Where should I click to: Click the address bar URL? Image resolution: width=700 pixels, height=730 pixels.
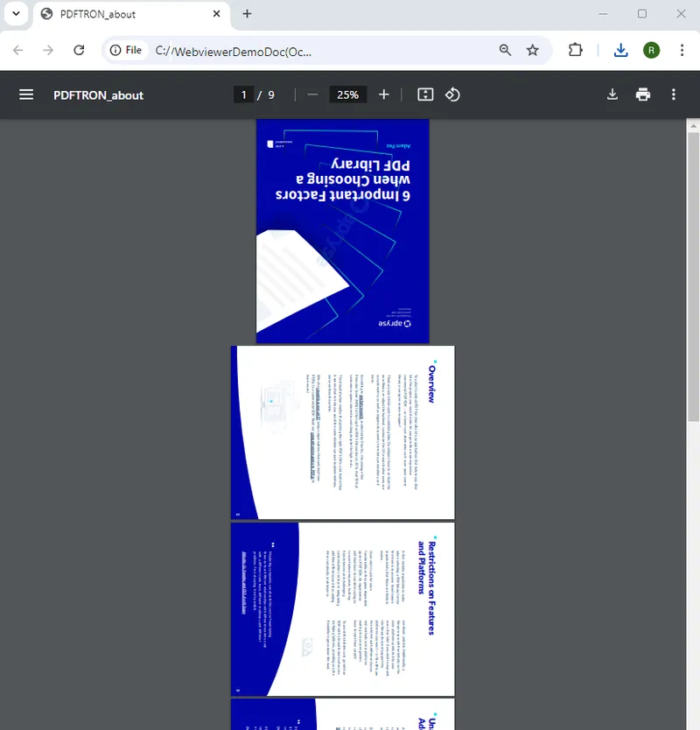click(x=233, y=52)
